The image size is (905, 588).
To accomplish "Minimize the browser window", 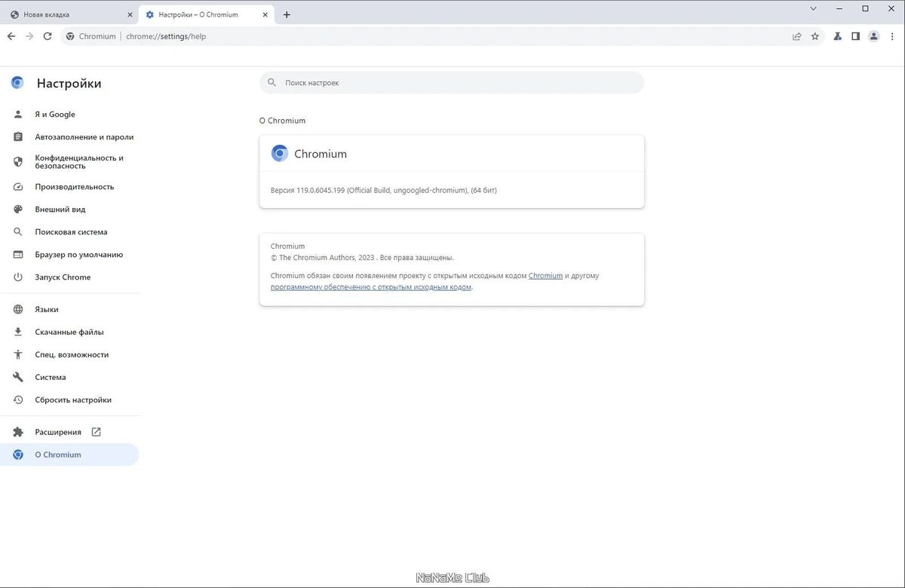I will click(840, 9).
